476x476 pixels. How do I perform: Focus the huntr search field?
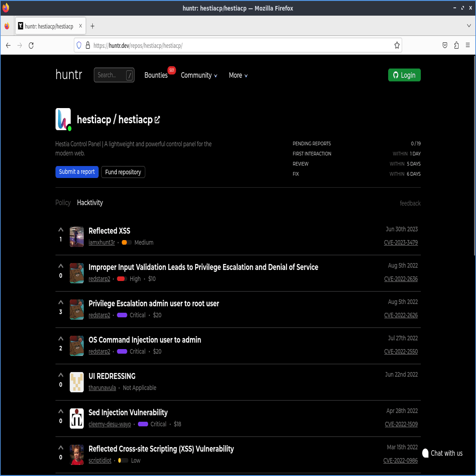coord(114,75)
